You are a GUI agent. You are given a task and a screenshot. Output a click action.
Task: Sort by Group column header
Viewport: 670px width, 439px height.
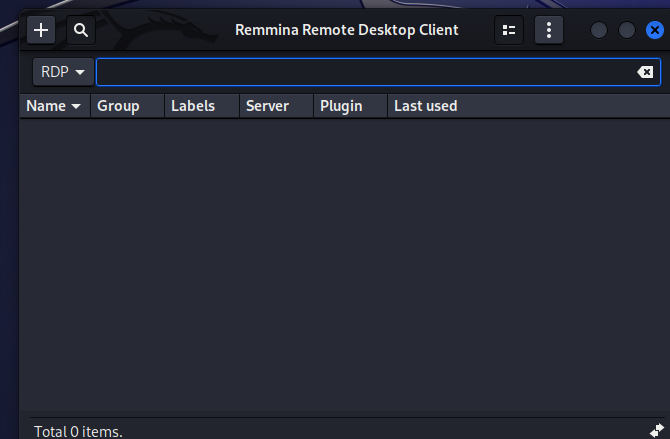[127, 106]
